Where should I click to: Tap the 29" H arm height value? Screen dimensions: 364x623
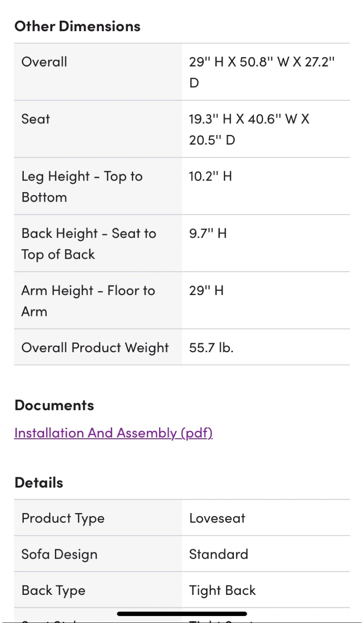[x=206, y=290]
